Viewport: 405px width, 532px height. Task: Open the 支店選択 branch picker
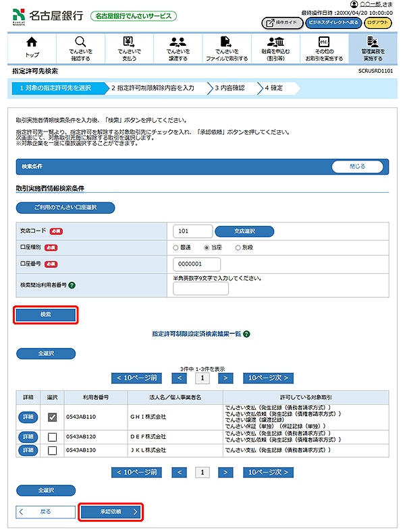click(244, 231)
